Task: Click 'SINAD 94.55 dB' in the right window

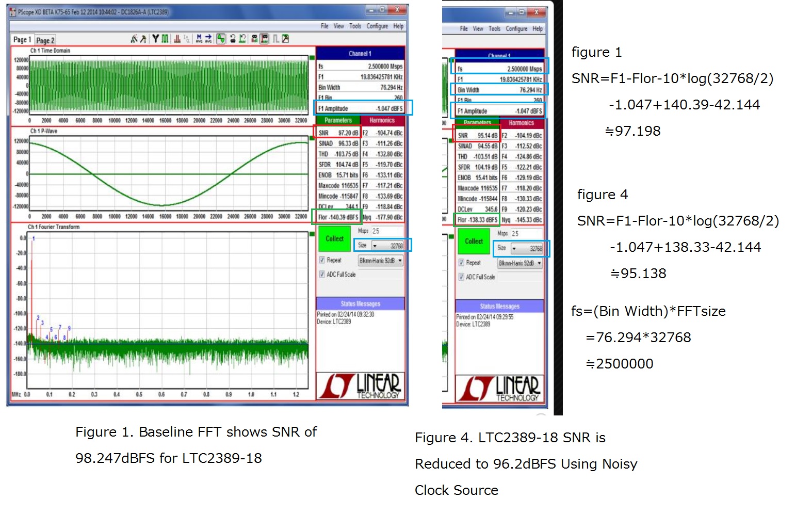Action: pos(477,146)
